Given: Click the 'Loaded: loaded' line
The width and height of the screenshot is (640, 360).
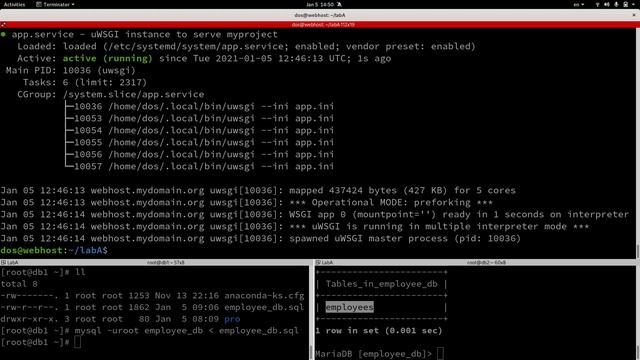Looking at the screenshot, I should pos(247,46).
